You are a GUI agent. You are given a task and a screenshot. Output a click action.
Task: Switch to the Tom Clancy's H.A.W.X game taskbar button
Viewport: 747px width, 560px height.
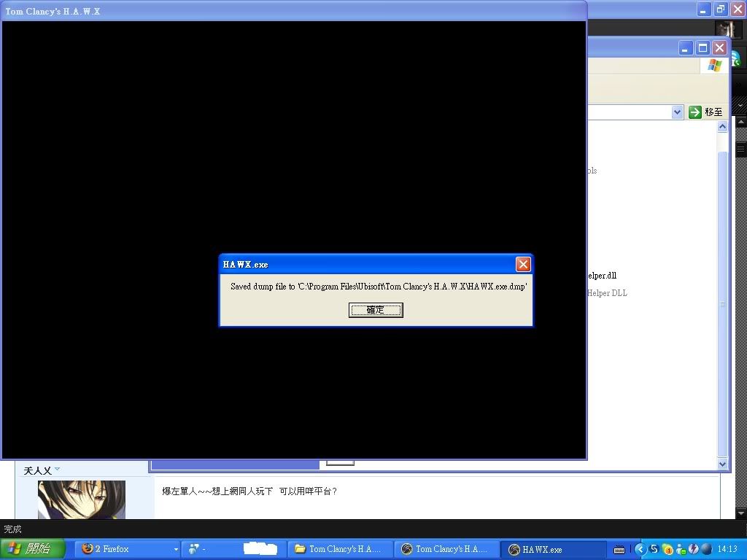click(446, 549)
